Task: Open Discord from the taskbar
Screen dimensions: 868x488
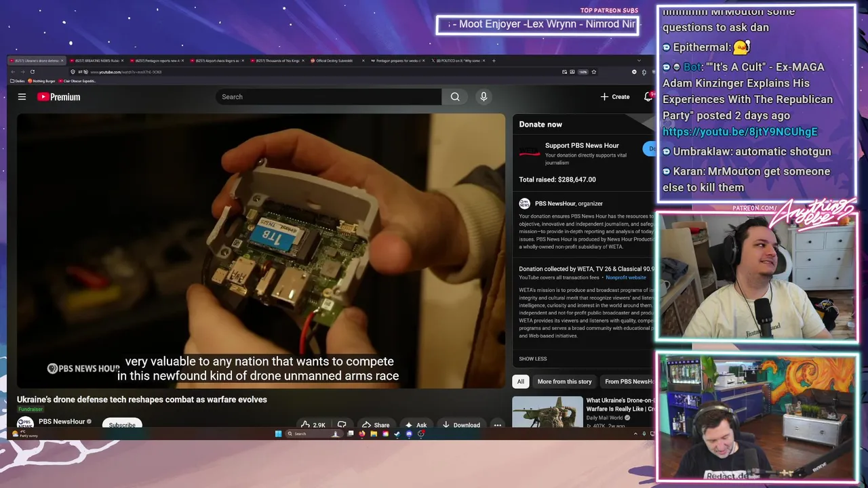Action: pos(409,434)
